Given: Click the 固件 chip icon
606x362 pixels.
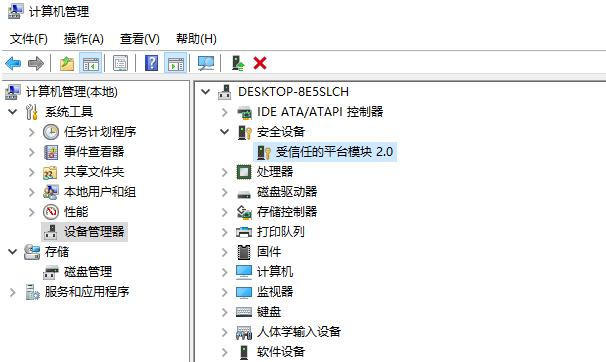Looking at the screenshot, I should coord(244,252).
